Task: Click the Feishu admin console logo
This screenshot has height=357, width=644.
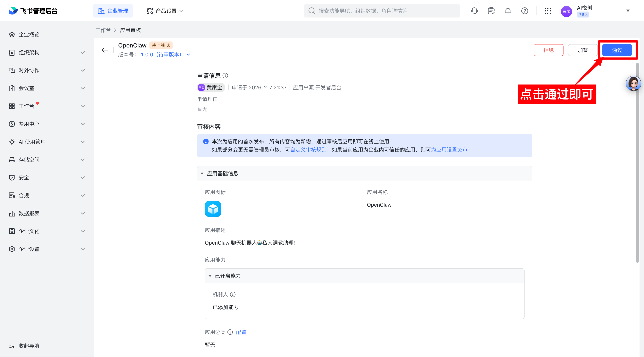Action: pyautogui.click(x=33, y=11)
